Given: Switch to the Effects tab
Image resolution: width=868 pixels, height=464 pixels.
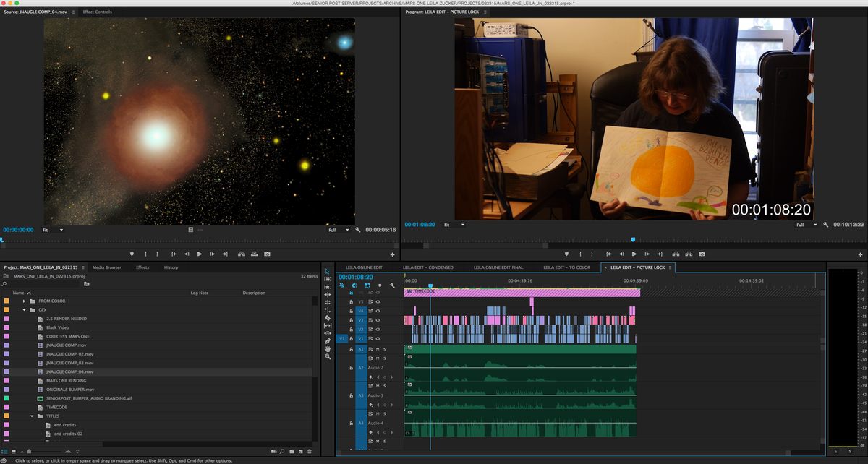Looking at the screenshot, I should [x=142, y=267].
